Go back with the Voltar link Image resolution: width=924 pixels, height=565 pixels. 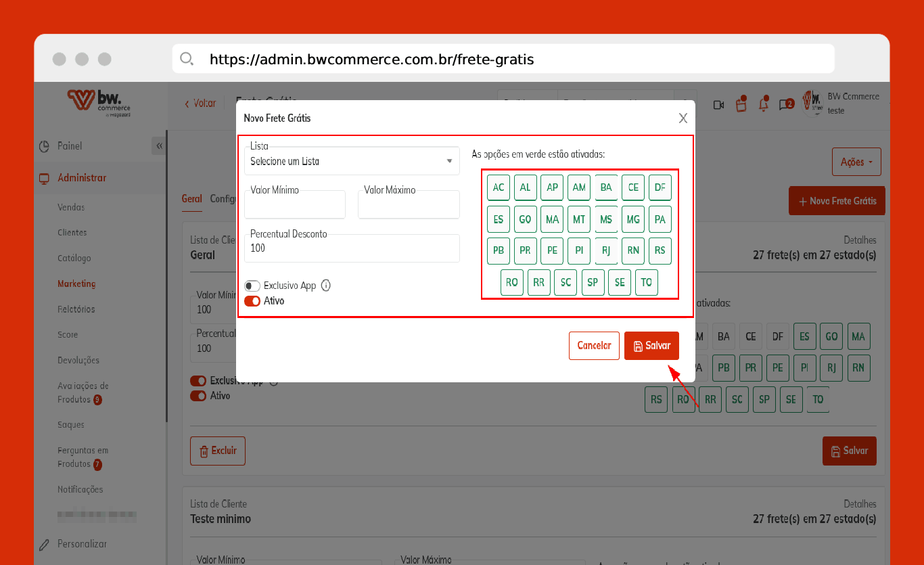pos(200,104)
